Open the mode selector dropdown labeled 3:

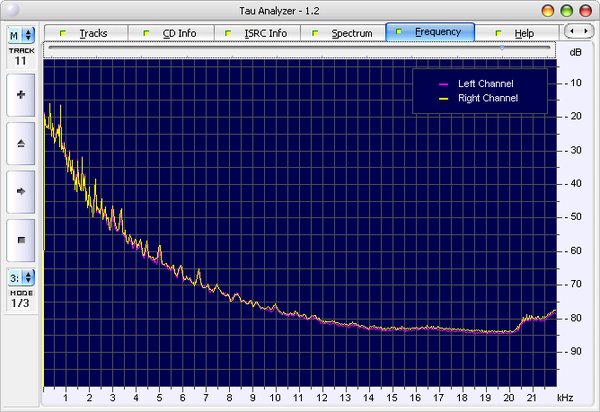pyautogui.click(x=21, y=278)
